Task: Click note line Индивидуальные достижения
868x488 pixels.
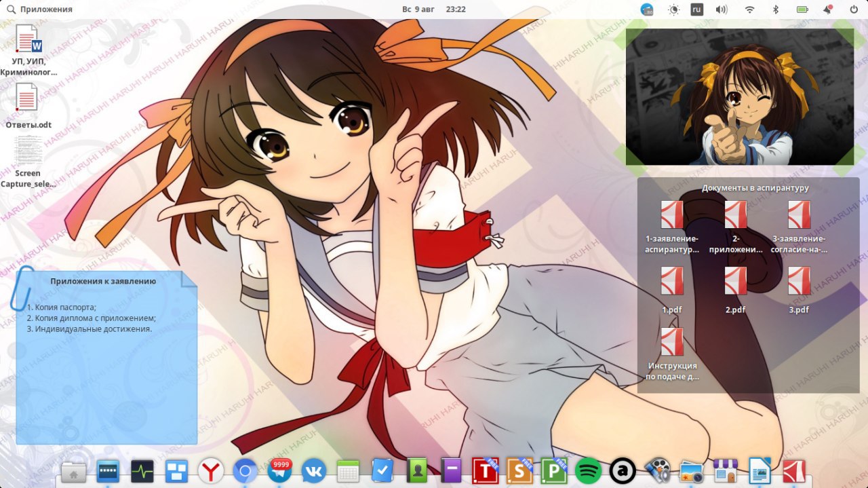Action: click(x=90, y=329)
